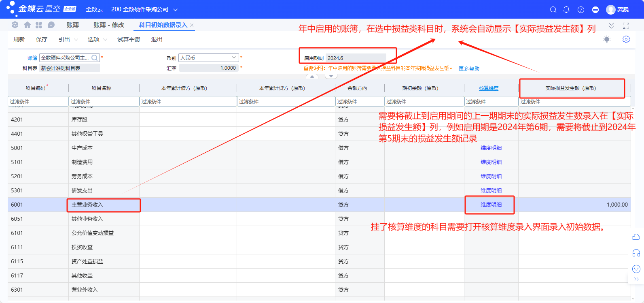Image resolution: width=644 pixels, height=303 pixels.
Task: Open the notification bell icon
Action: tap(566, 10)
